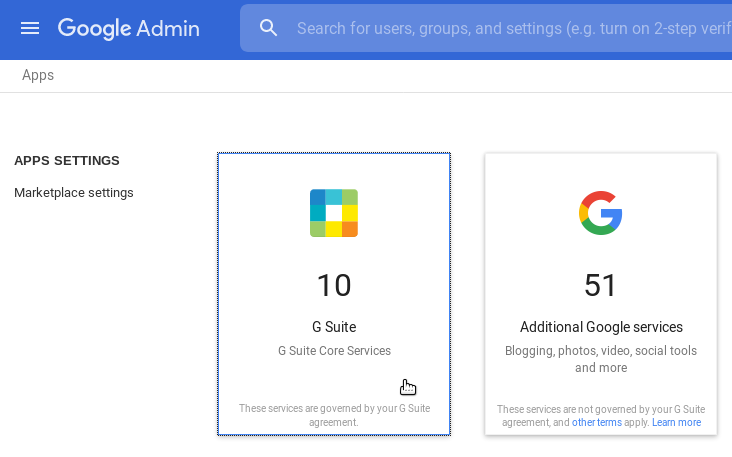Image resolution: width=732 pixels, height=457 pixels.
Task: Click the number 51 services count
Action: point(600,286)
